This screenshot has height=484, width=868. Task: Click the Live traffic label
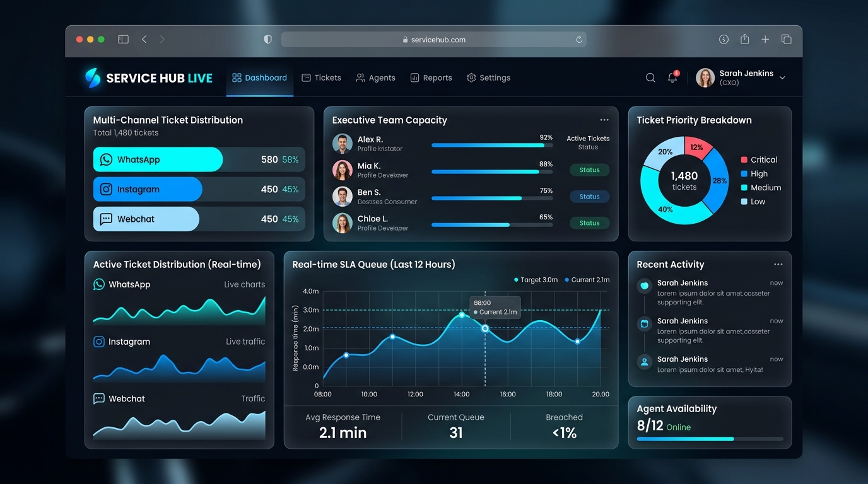click(245, 342)
